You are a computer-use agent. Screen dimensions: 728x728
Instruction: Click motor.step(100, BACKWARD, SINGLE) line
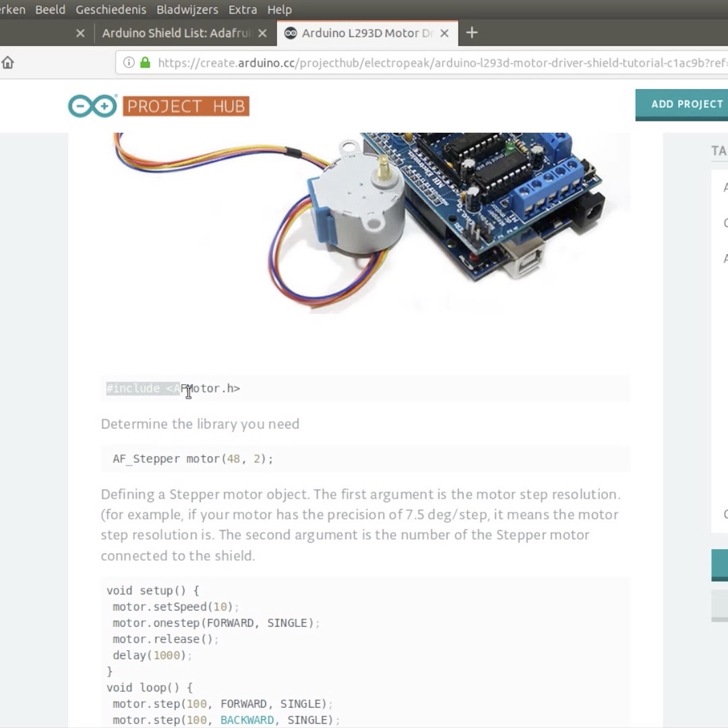click(226, 720)
